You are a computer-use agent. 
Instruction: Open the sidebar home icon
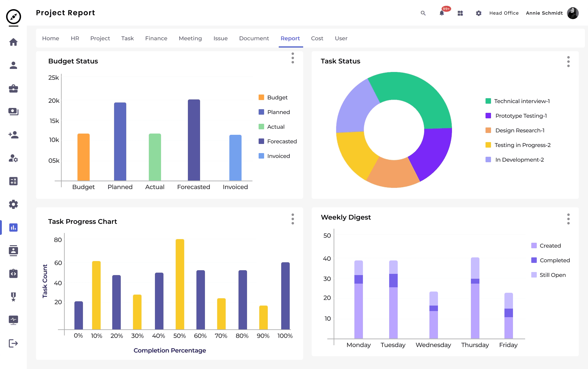(x=13, y=42)
